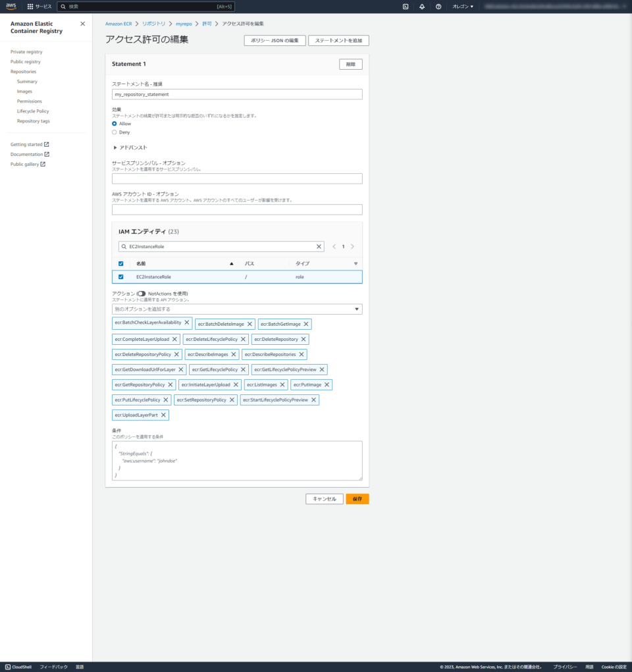Open the help question-mark icon

[439, 7]
